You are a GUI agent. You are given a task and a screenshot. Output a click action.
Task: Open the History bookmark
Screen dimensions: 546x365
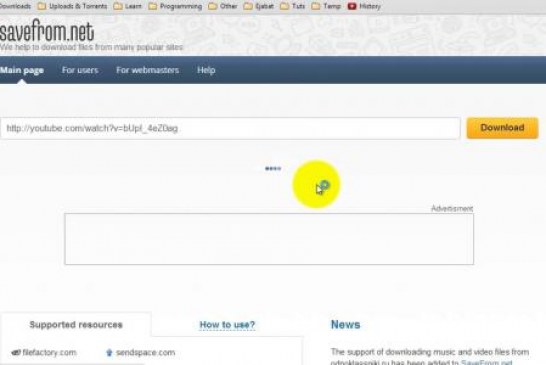click(x=364, y=6)
